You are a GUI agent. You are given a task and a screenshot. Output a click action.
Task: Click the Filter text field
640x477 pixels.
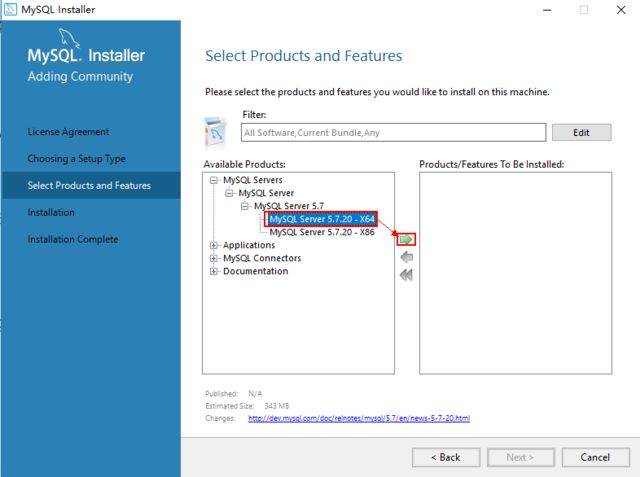click(393, 133)
